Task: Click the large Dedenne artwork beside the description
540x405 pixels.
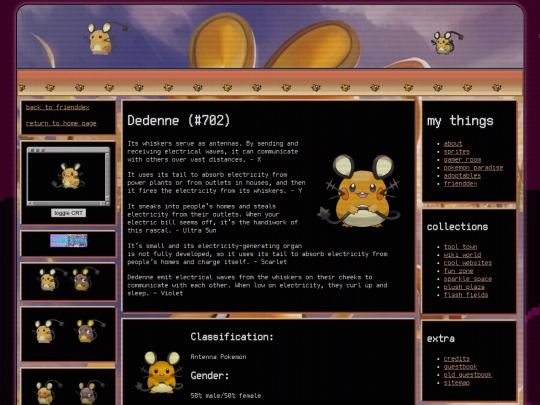Action: coord(360,191)
